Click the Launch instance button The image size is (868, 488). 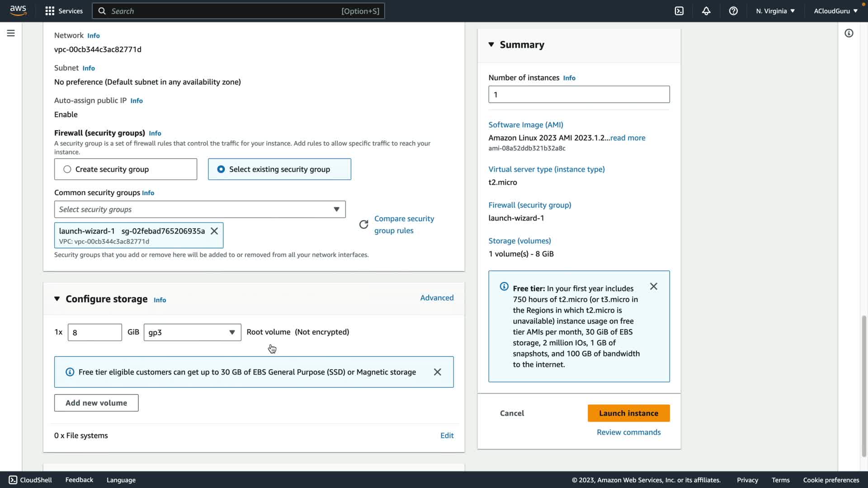(628, 413)
